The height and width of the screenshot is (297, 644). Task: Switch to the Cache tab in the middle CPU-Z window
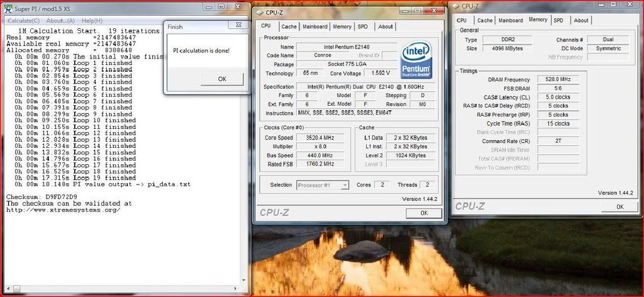(289, 26)
